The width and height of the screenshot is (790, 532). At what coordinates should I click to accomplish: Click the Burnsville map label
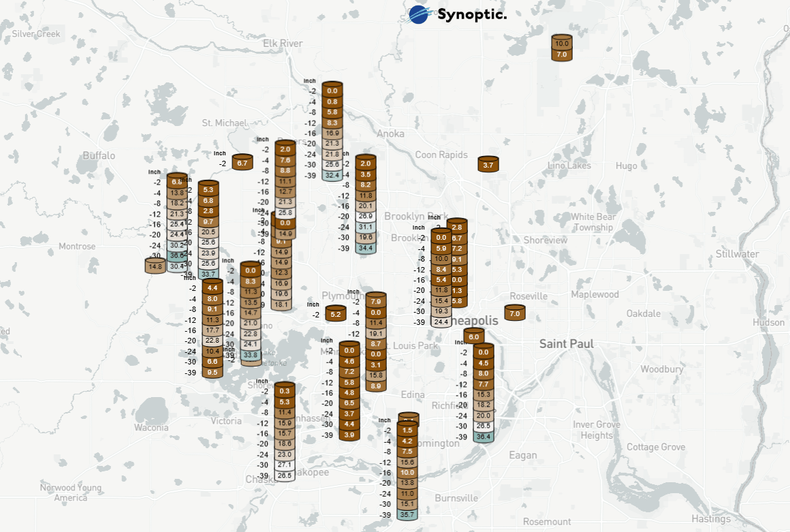(x=456, y=498)
